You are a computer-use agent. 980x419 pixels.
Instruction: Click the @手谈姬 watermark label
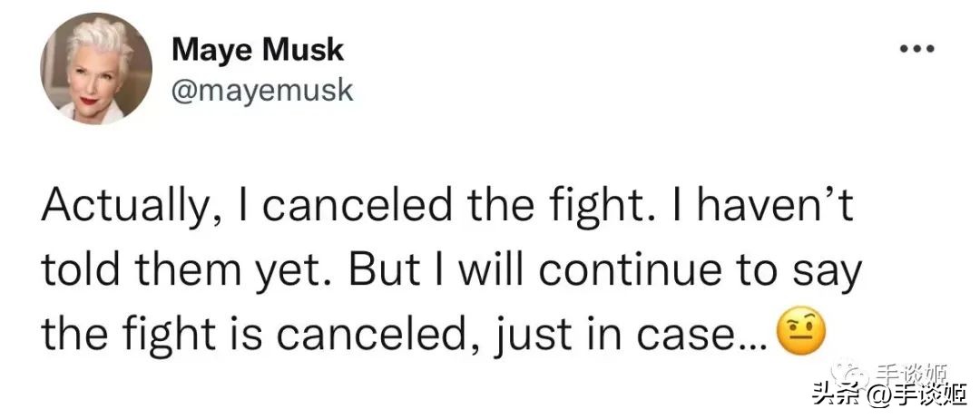[907, 396]
